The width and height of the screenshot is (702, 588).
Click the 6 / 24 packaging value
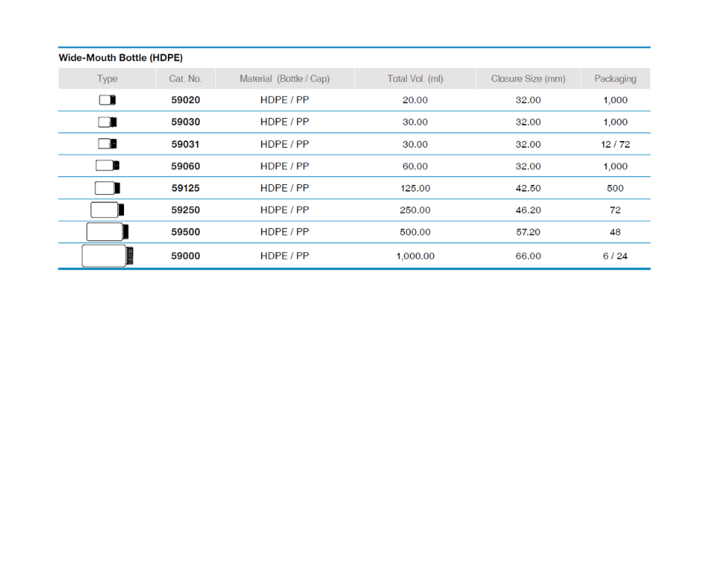pos(615,256)
